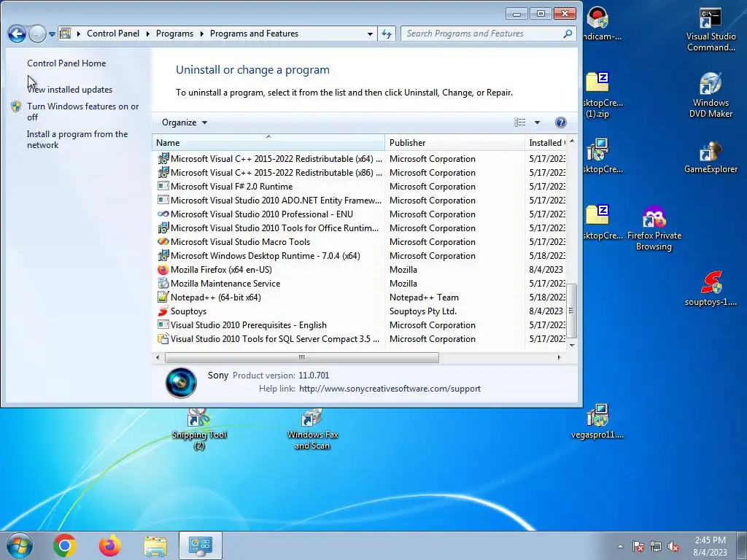This screenshot has width=747, height=560.
Task: Click the horizontal scrollbar thumb in program list
Action: pyautogui.click(x=301, y=357)
